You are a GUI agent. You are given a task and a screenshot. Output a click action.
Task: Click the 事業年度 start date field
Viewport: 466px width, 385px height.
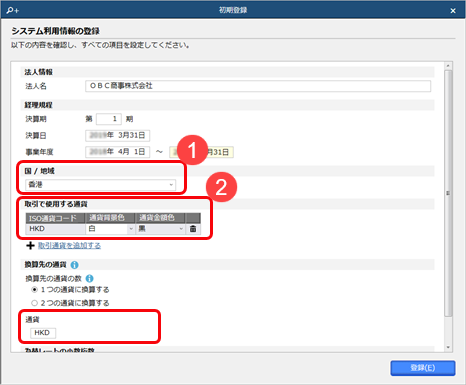tap(118, 152)
